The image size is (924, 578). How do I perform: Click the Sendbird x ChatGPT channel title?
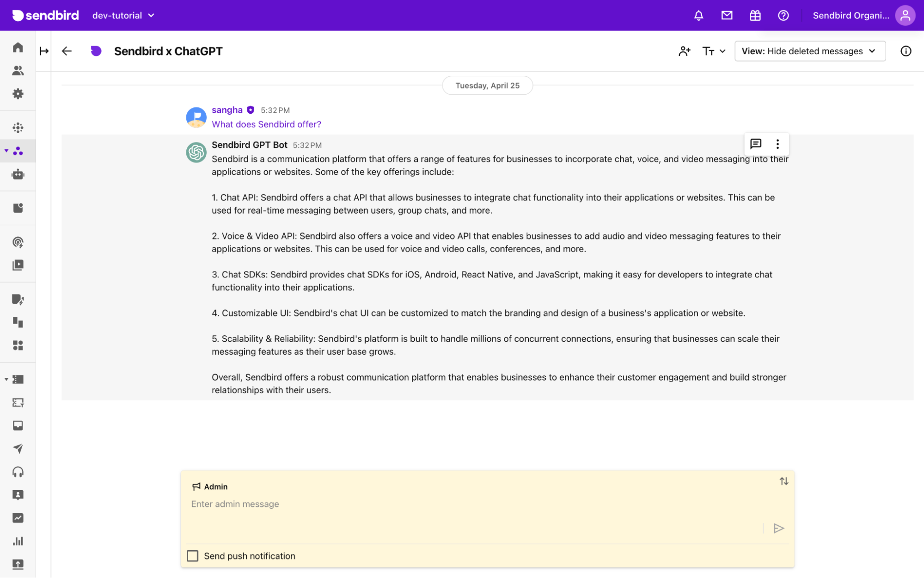pyautogui.click(x=168, y=51)
